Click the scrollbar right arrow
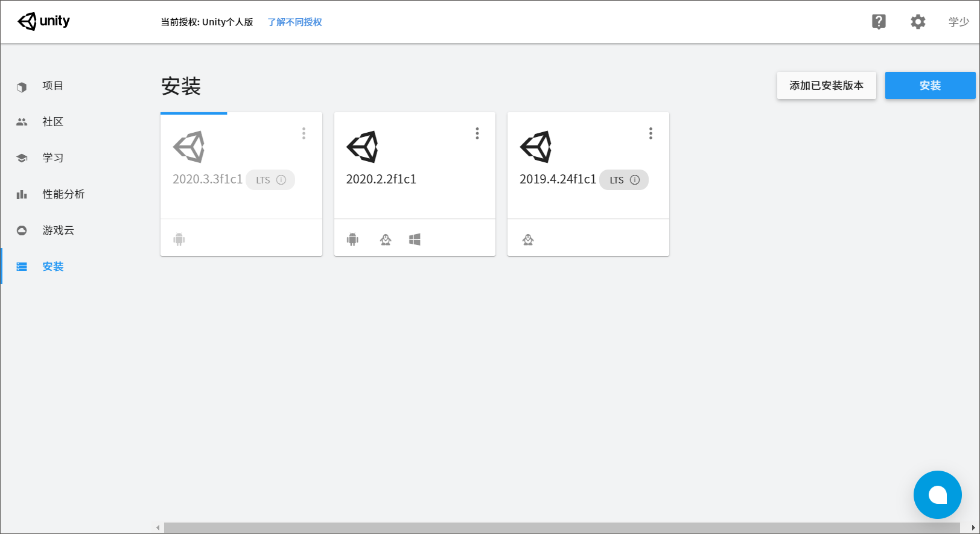 pyautogui.click(x=973, y=528)
